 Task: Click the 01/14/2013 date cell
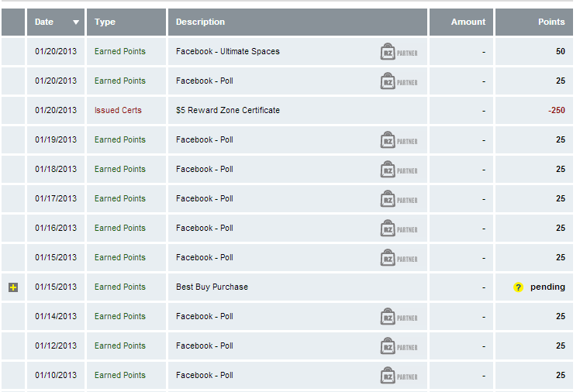point(56,316)
